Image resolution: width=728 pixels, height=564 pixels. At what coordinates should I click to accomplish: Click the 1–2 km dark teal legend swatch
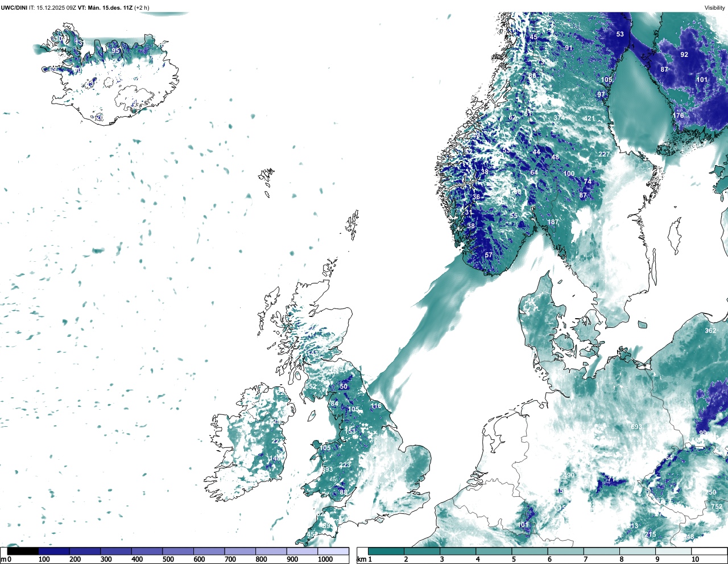coord(386,551)
